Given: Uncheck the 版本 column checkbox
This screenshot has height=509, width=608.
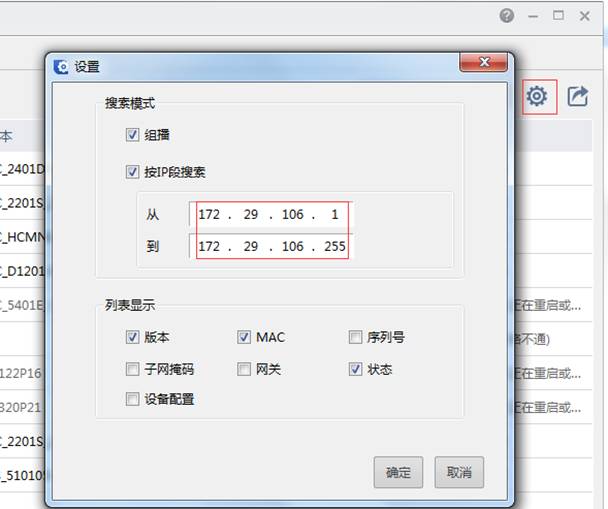Looking at the screenshot, I should [x=133, y=337].
